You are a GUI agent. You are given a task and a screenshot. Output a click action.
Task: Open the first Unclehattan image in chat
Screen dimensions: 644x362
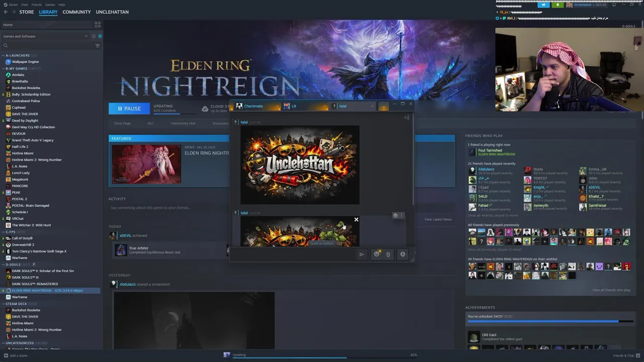point(300,165)
